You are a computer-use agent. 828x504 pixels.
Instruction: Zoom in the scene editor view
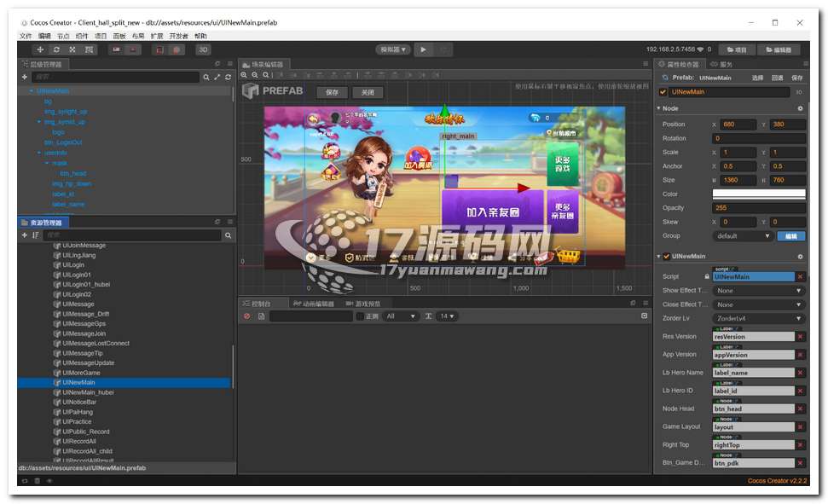tap(244, 75)
